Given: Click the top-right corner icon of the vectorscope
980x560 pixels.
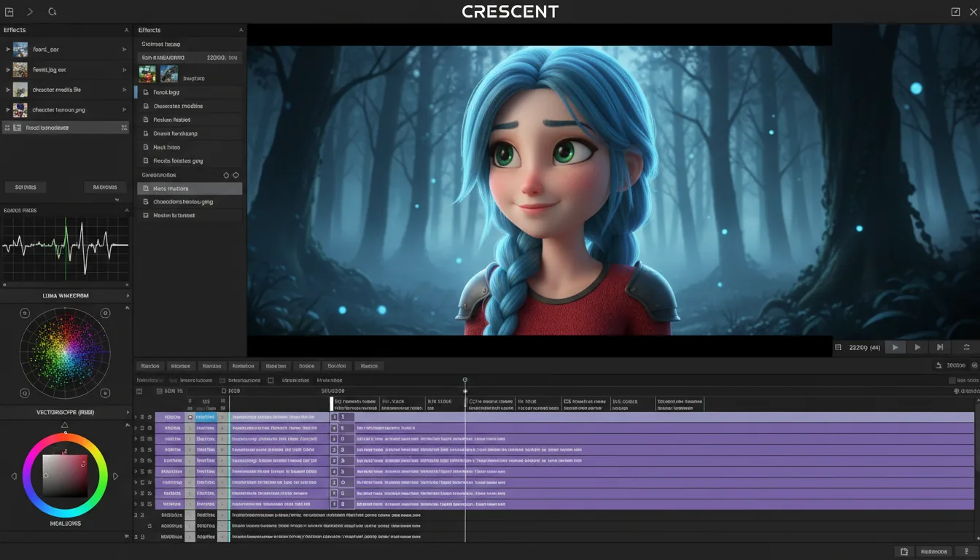Looking at the screenshot, I should pyautogui.click(x=105, y=314).
